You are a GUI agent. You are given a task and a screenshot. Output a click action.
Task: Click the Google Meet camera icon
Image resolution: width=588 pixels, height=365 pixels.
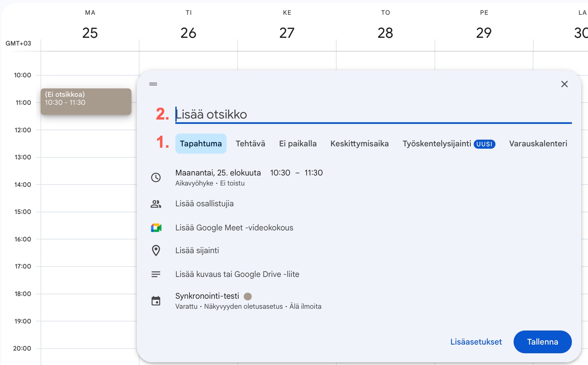[x=156, y=228]
